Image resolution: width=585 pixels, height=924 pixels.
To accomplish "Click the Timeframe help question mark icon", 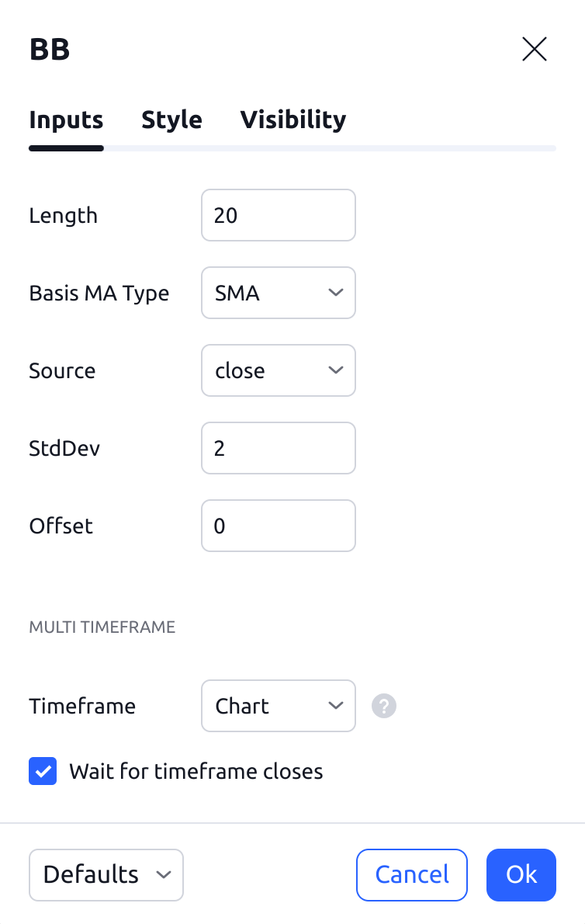I will pos(384,706).
